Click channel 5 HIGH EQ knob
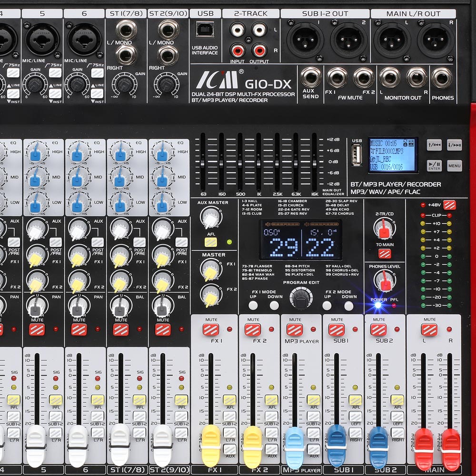The height and width of the screenshot is (476, 476). pyautogui.click(x=37, y=152)
